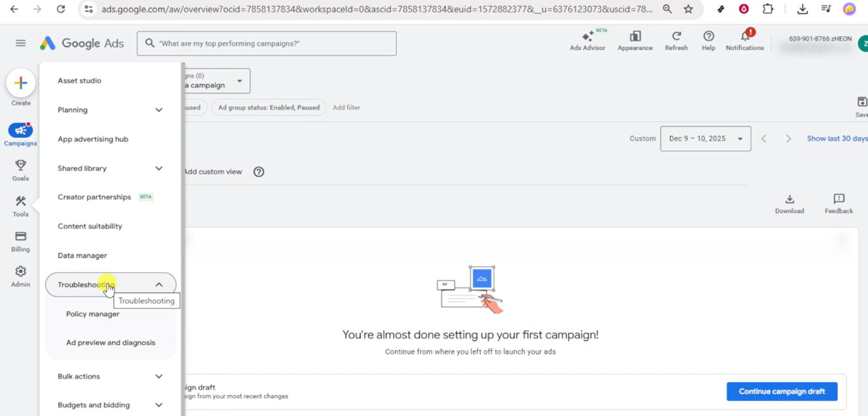Open Notifications bell
Image resolution: width=868 pixels, height=416 pixels.
click(745, 40)
